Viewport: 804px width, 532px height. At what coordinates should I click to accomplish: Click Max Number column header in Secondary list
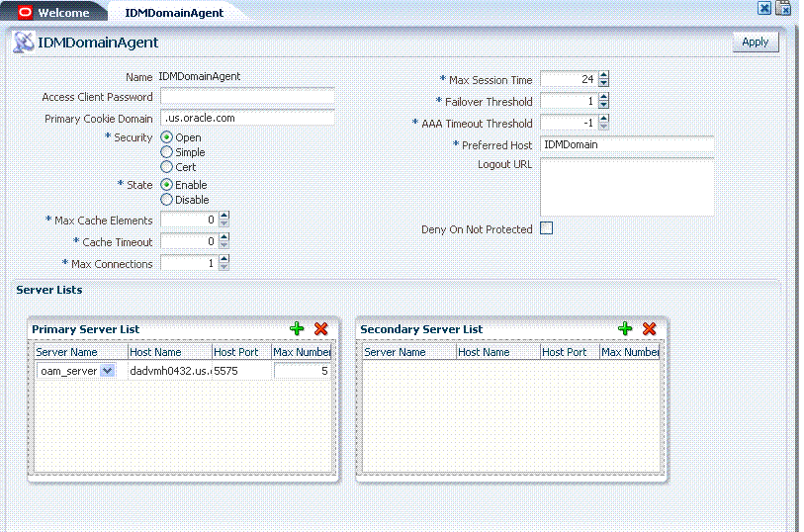pyautogui.click(x=630, y=352)
